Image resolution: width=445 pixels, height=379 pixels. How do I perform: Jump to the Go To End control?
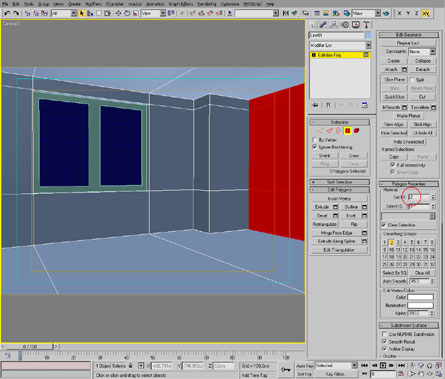pyautogui.click(x=402, y=366)
